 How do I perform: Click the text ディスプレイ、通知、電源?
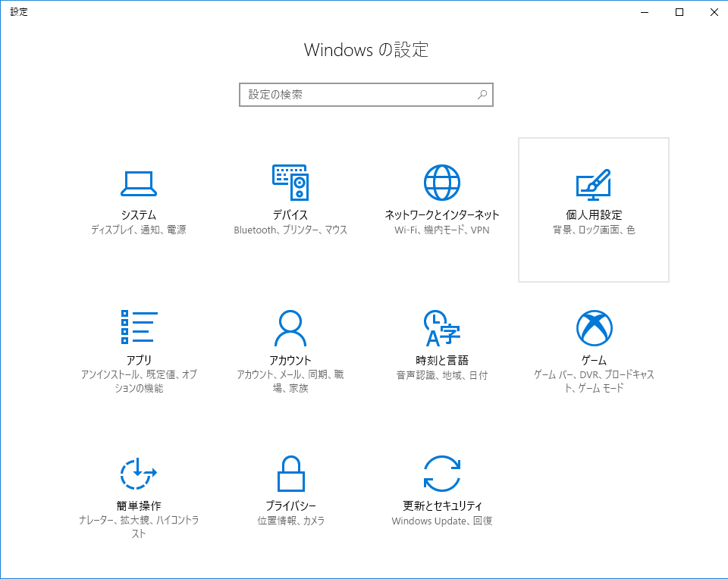[138, 230]
